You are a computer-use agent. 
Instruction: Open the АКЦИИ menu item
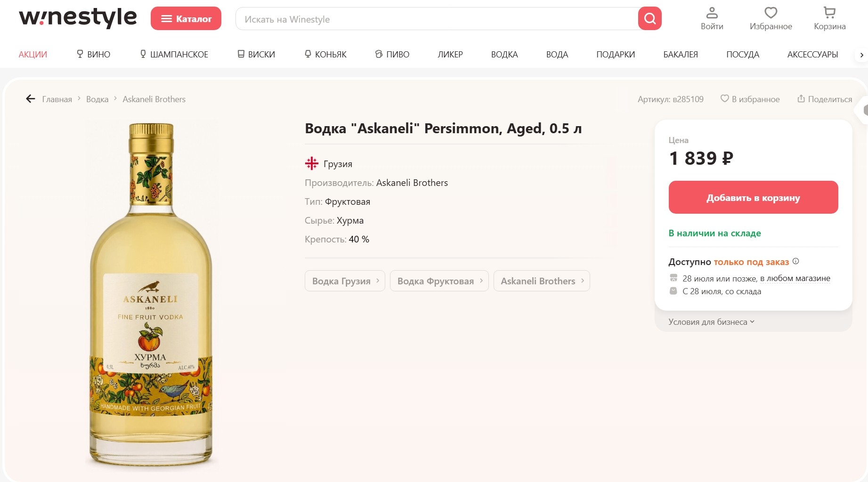[33, 55]
